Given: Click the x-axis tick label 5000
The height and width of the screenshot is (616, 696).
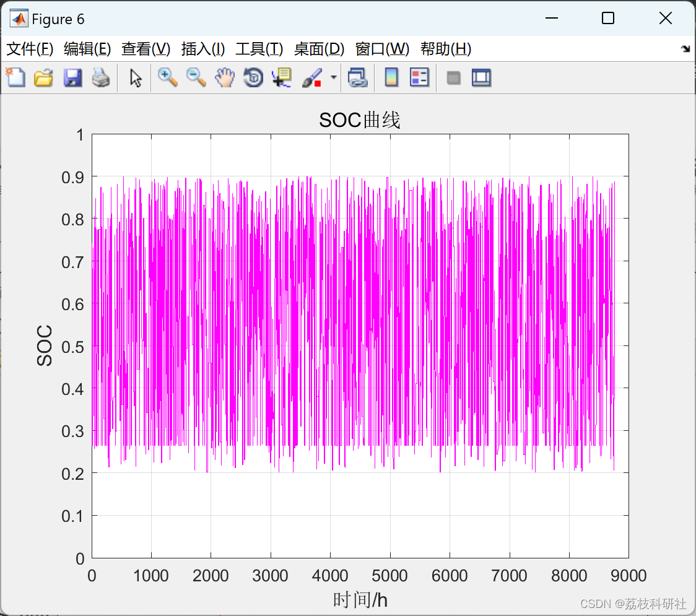Looking at the screenshot, I should [389, 576].
